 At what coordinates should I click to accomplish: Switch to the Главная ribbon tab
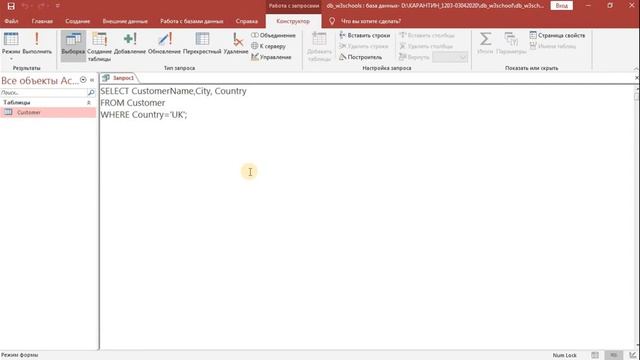[42, 21]
